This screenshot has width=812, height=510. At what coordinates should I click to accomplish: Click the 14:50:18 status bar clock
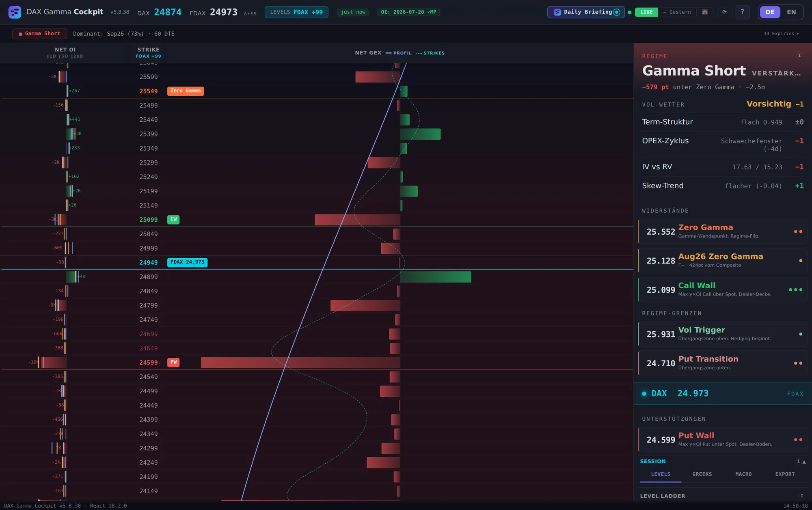795,506
